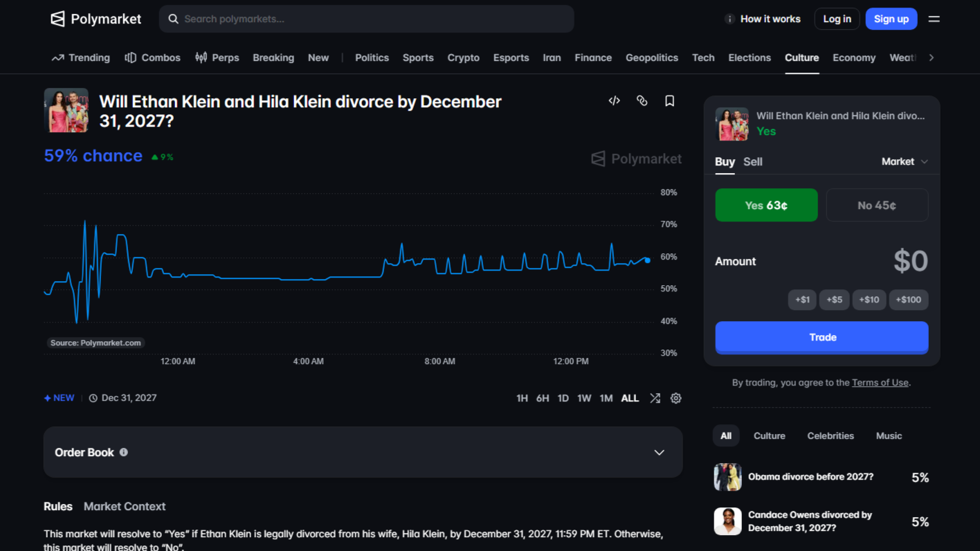
Task: Set chart range to ALL
Action: click(630, 398)
